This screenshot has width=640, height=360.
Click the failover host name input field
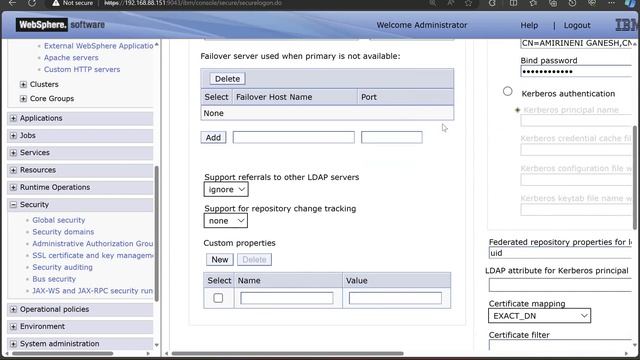pyautogui.click(x=293, y=138)
